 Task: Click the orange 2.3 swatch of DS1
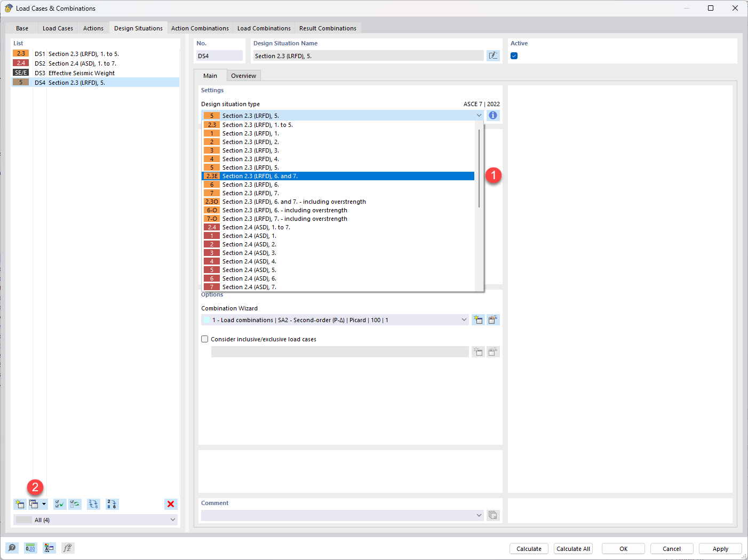pos(21,53)
